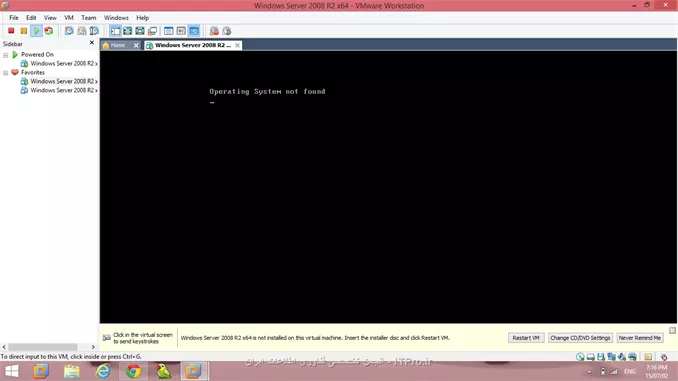The height and width of the screenshot is (381, 678).
Task: Click the Change CD/DVD Settings button
Action: [580, 338]
